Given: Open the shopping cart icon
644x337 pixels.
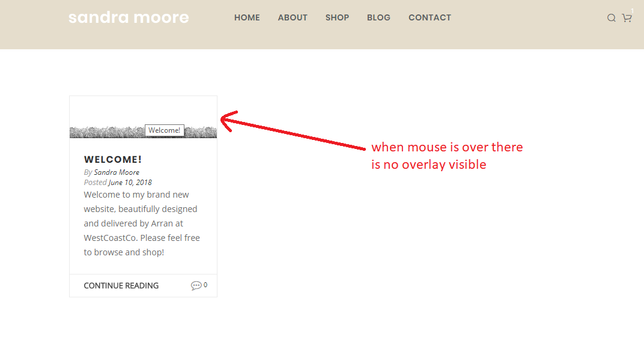Looking at the screenshot, I should coord(627,17).
